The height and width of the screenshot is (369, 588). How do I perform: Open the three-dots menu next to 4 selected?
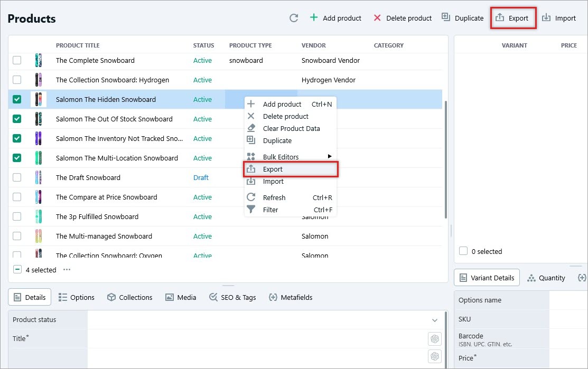pyautogui.click(x=67, y=270)
